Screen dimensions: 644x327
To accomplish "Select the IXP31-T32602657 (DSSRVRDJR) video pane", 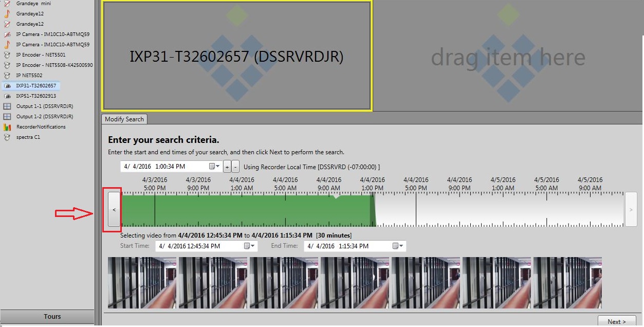I will click(x=237, y=56).
